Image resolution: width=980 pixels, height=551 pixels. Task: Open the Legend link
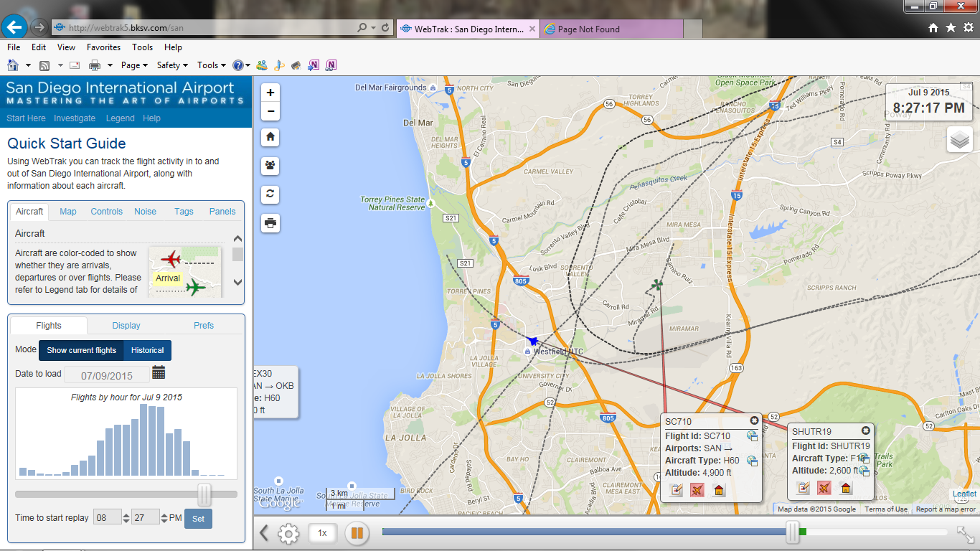pyautogui.click(x=120, y=118)
